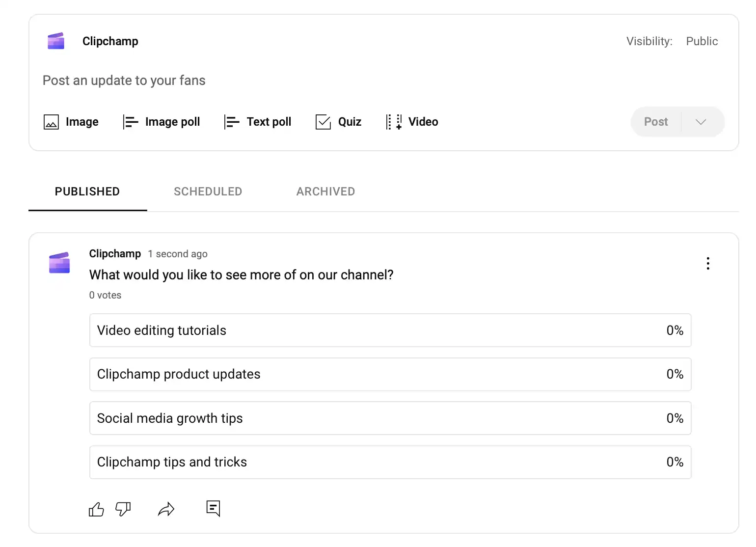Click the Post button
The image size is (756, 547).
point(656,122)
